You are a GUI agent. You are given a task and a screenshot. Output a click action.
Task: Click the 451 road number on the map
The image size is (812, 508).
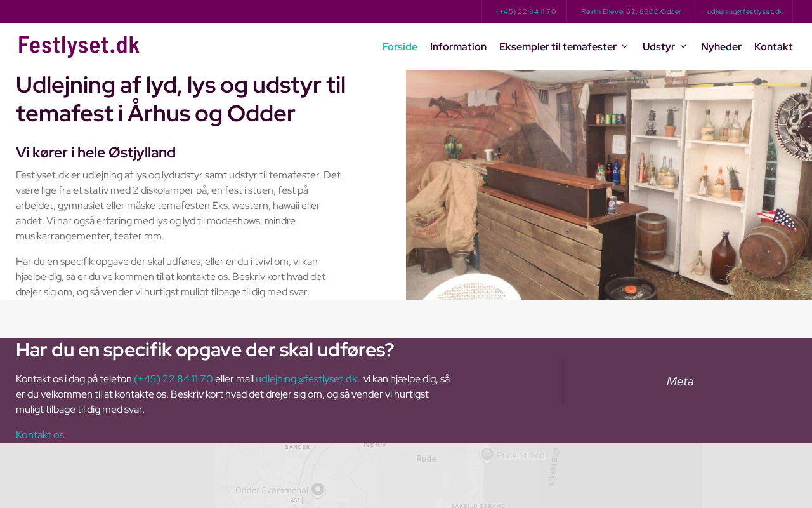(295, 500)
